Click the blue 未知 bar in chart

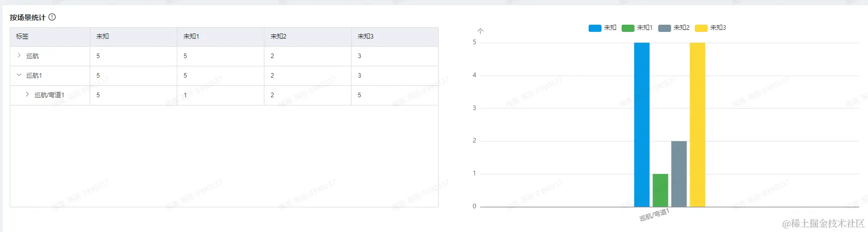tap(642, 124)
